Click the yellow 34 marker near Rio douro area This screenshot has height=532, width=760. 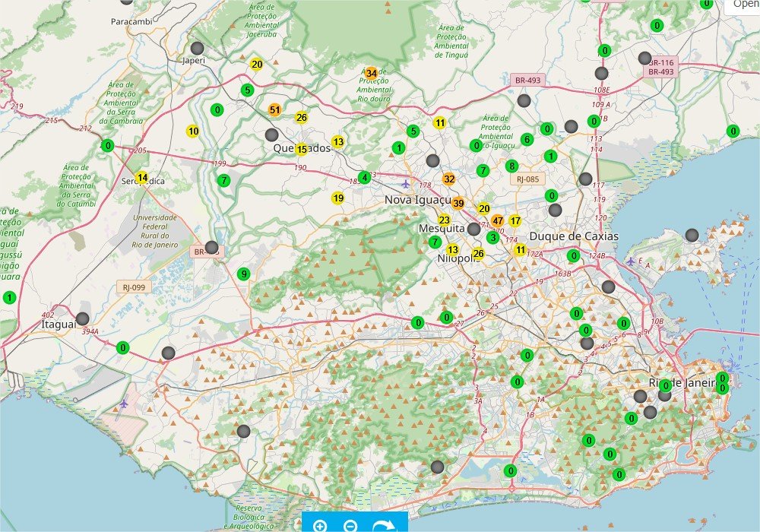coord(370,73)
